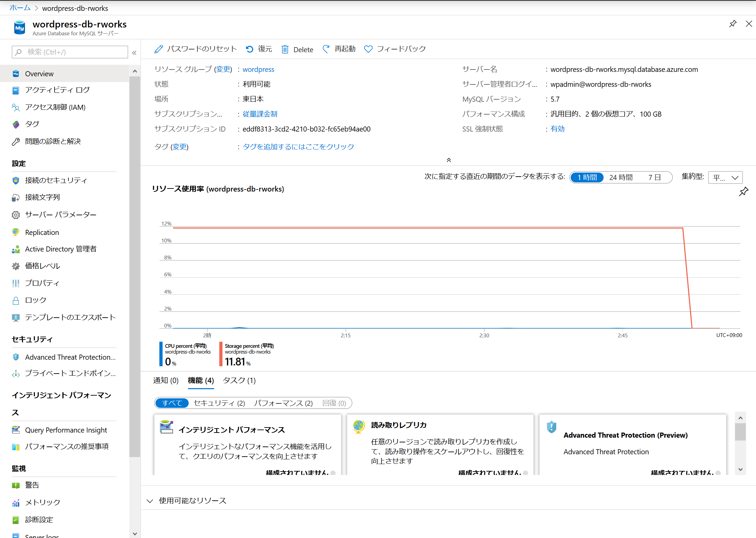Filter features by パフォーマンス (2)
Viewport: 756px width, 538px height.
click(x=283, y=403)
